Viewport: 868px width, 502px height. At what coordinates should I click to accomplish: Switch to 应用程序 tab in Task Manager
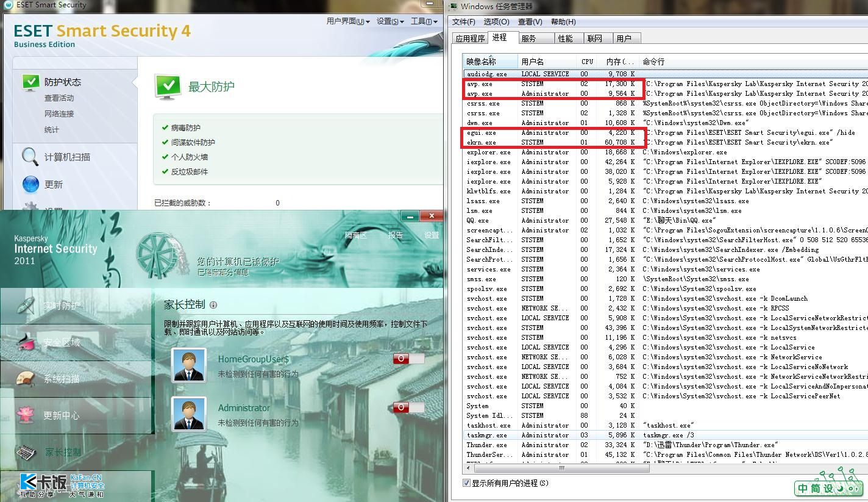tap(470, 38)
